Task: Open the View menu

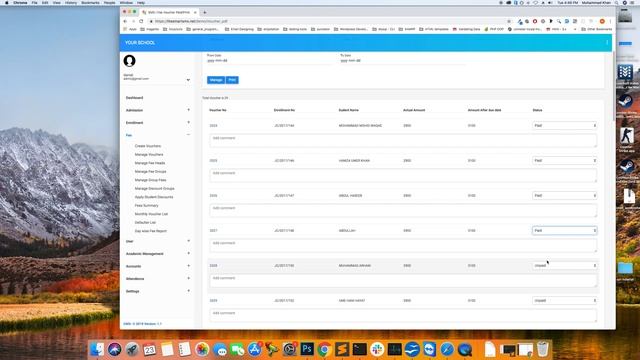Action: point(57,2)
